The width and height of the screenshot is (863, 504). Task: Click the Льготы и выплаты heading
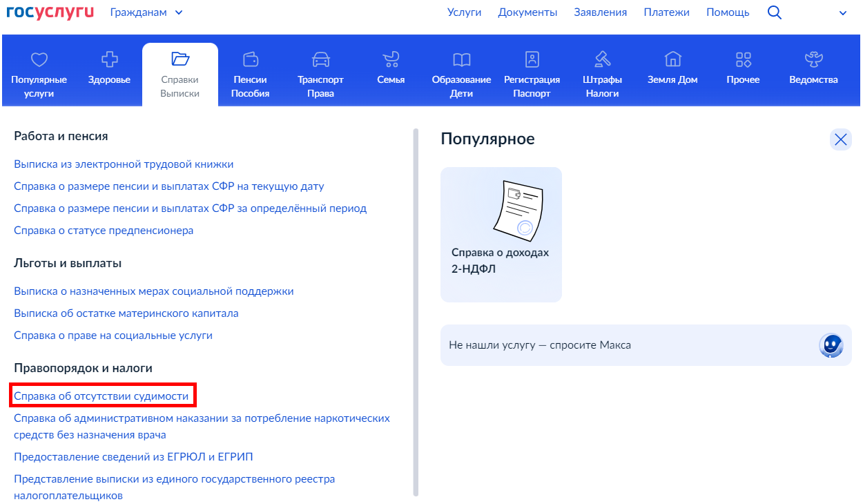[x=68, y=264]
